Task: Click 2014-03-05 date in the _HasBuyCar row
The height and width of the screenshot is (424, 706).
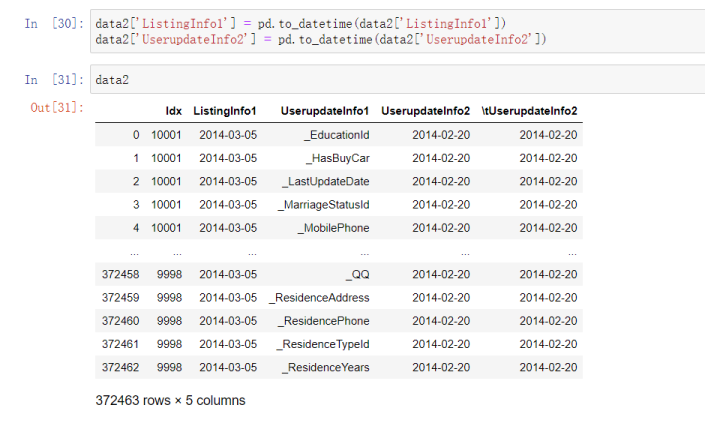Action: click(228, 158)
